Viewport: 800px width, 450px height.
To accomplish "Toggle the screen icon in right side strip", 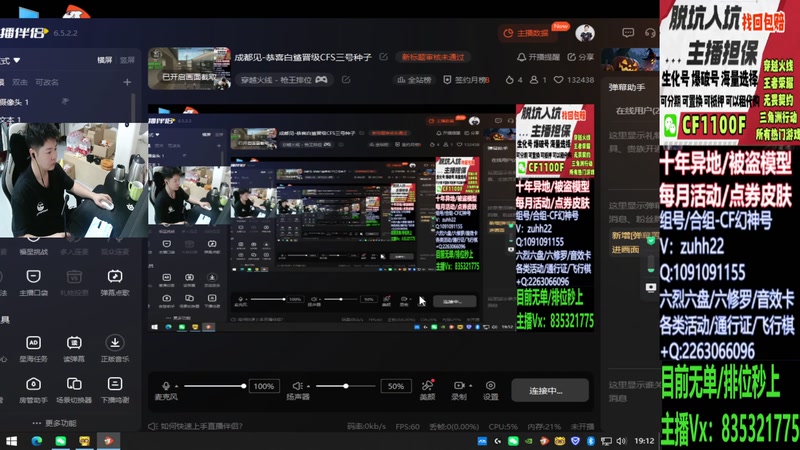I will pyautogui.click(x=651, y=287).
